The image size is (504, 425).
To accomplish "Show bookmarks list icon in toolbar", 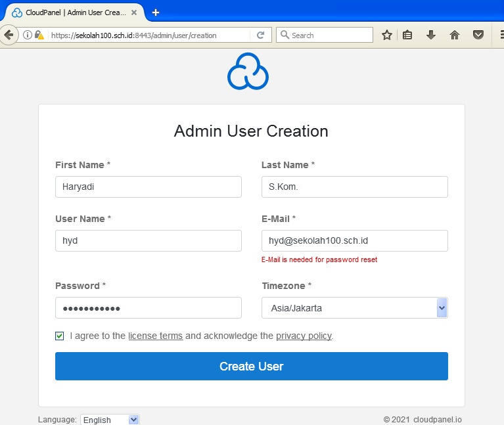I will (x=407, y=35).
